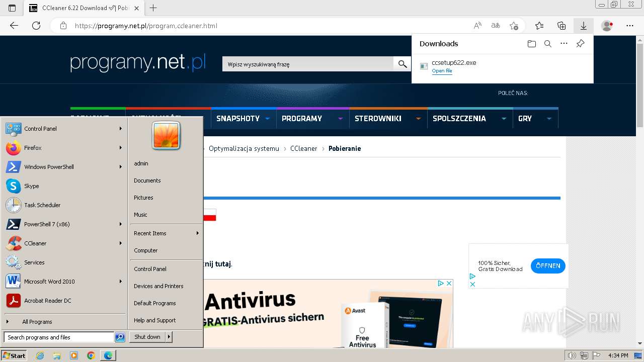
Task: Open the Favorites toolbar button
Action: (x=539, y=26)
